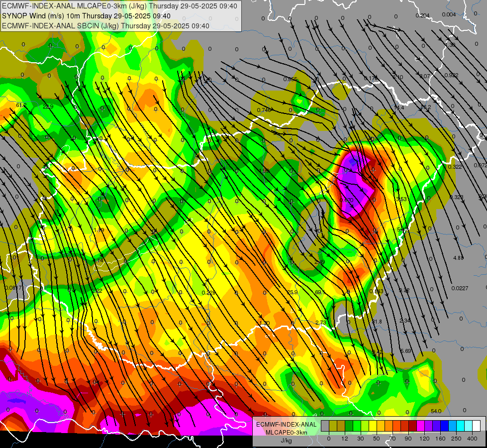
Task: Click the 0.004 map value
Action: click(x=449, y=14)
